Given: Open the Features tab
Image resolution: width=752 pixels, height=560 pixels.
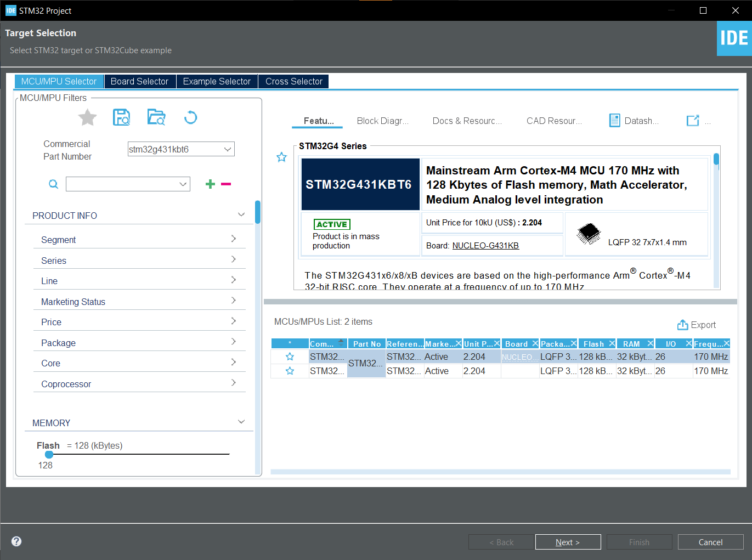Looking at the screenshot, I should 318,121.
